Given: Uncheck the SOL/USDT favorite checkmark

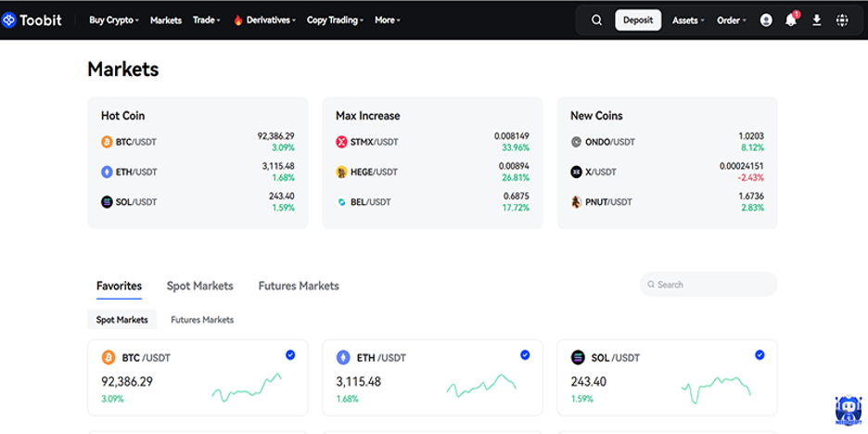Looking at the screenshot, I should [759, 354].
